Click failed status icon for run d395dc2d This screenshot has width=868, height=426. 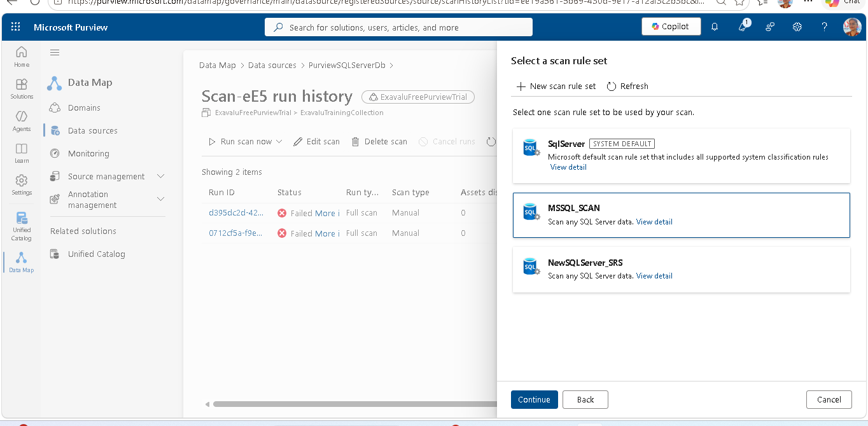point(282,213)
